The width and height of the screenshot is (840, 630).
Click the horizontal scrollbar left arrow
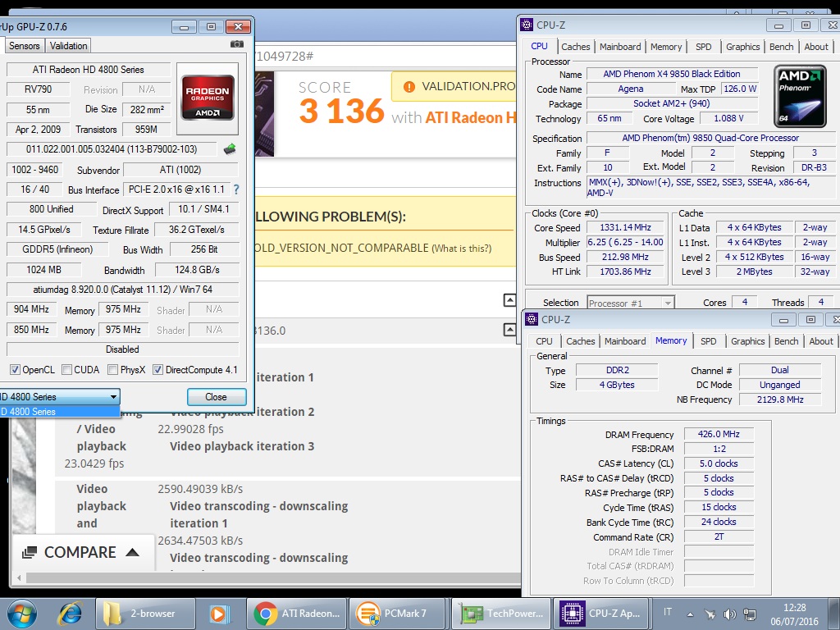coord(20,578)
